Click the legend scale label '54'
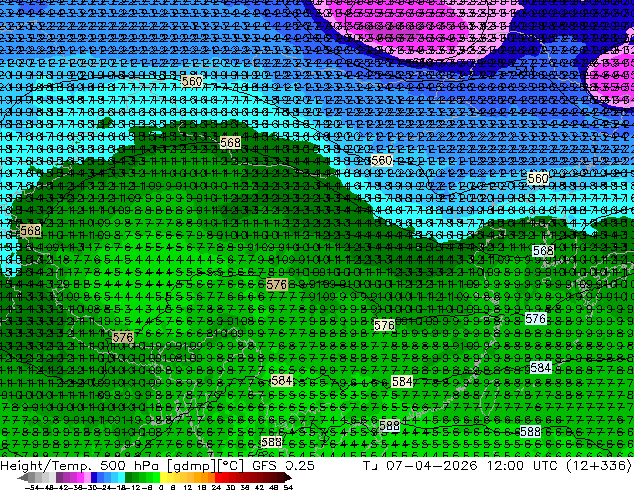 288,487
